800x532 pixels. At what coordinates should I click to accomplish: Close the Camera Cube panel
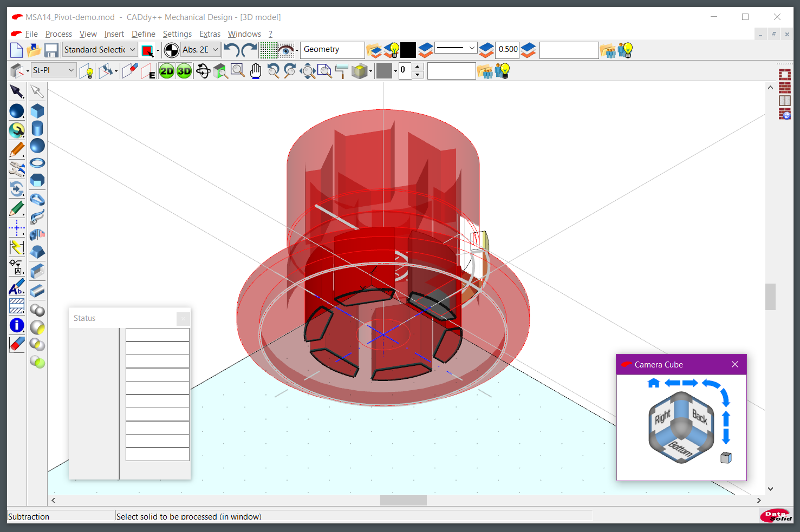coord(735,364)
